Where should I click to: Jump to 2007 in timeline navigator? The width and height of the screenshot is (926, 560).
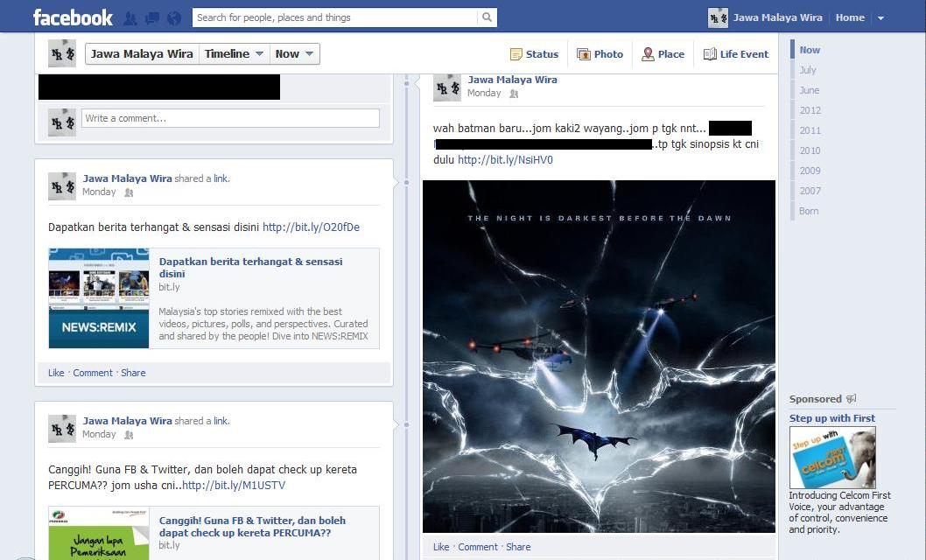pyautogui.click(x=810, y=191)
